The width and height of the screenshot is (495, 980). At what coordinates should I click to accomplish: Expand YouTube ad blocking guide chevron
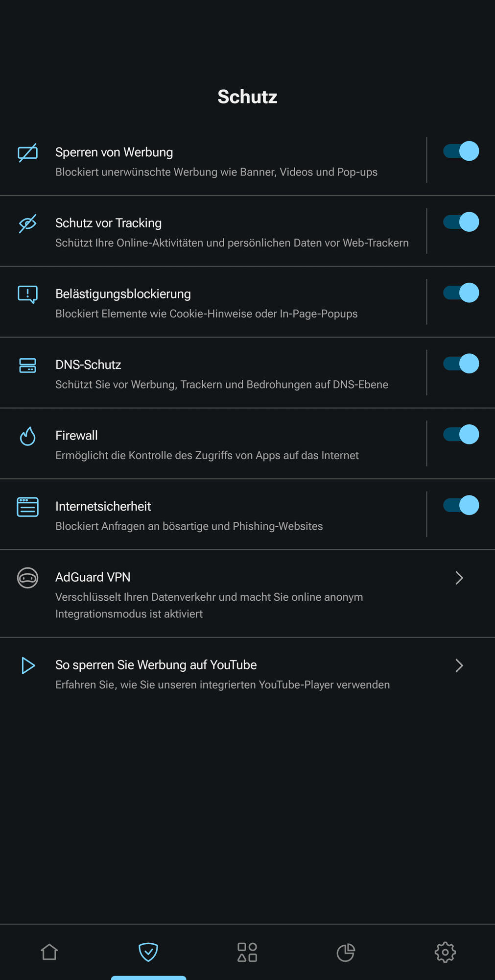coord(459,665)
